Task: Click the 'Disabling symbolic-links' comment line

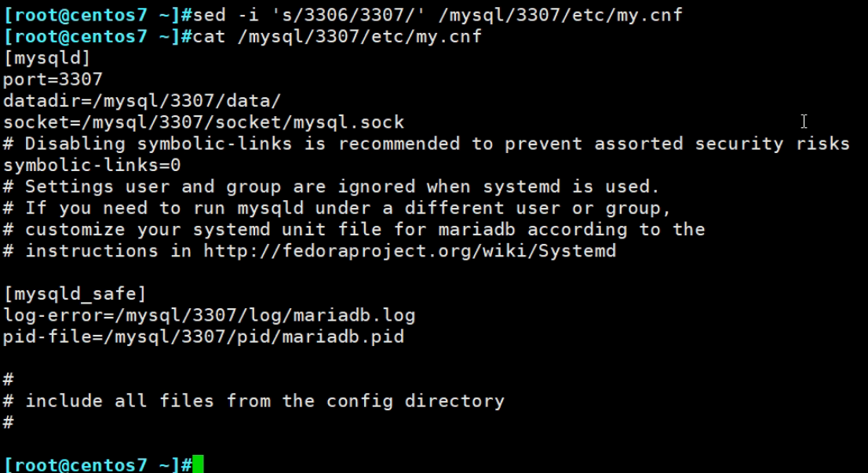Action: click(x=426, y=144)
